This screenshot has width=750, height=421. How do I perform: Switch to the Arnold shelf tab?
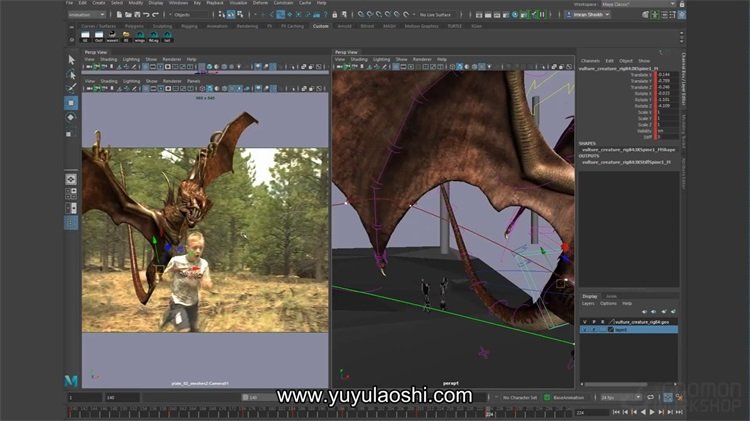[x=344, y=26]
